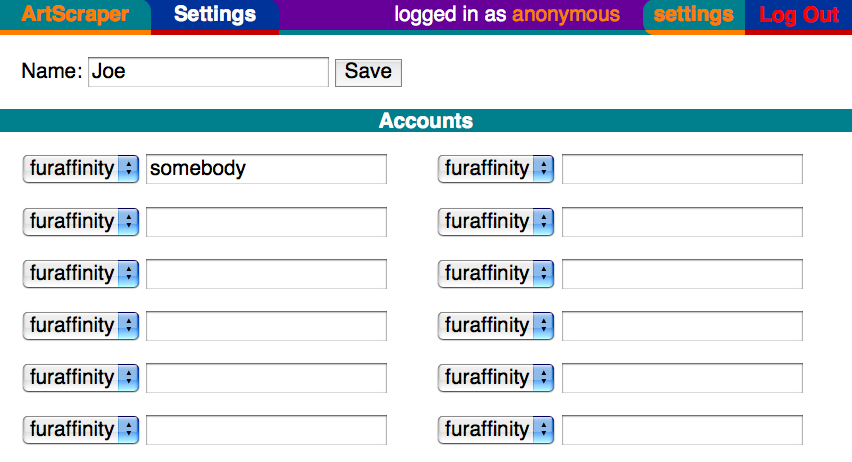Open the ArtScraper home tab
Image resolution: width=852 pixels, height=462 pixels.
coord(75,15)
